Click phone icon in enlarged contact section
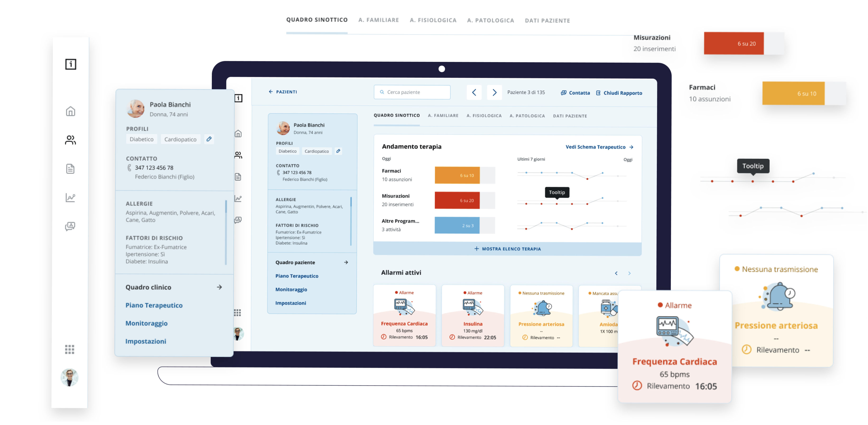Image resolution: width=868 pixels, height=425 pixels. point(129,167)
